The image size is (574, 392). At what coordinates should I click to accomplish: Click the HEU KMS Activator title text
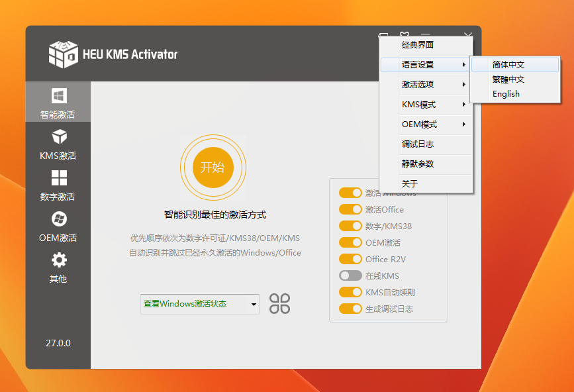[130, 54]
